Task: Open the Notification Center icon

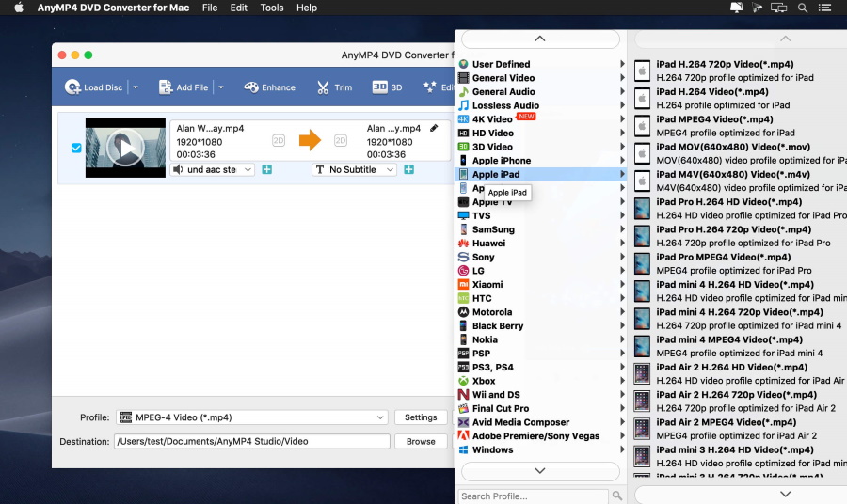Action: pyautogui.click(x=824, y=8)
